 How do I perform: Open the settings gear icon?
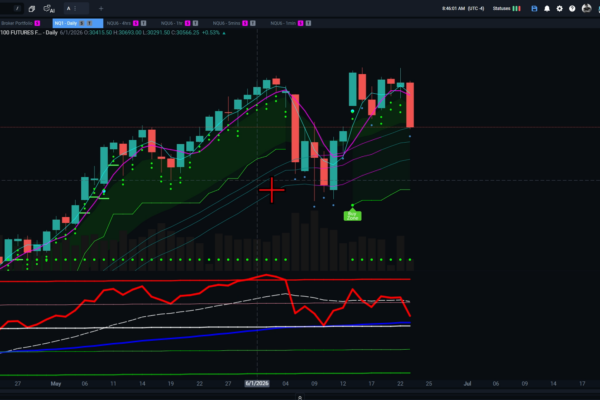(559, 8)
